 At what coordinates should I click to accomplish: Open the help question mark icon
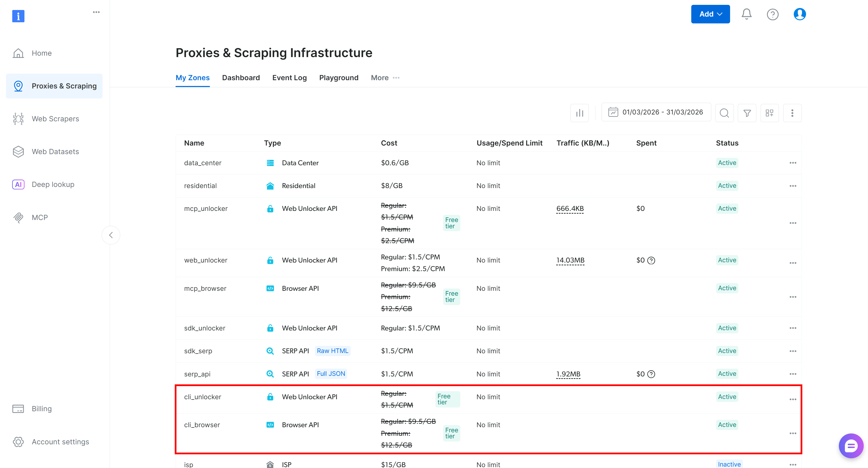pos(772,14)
